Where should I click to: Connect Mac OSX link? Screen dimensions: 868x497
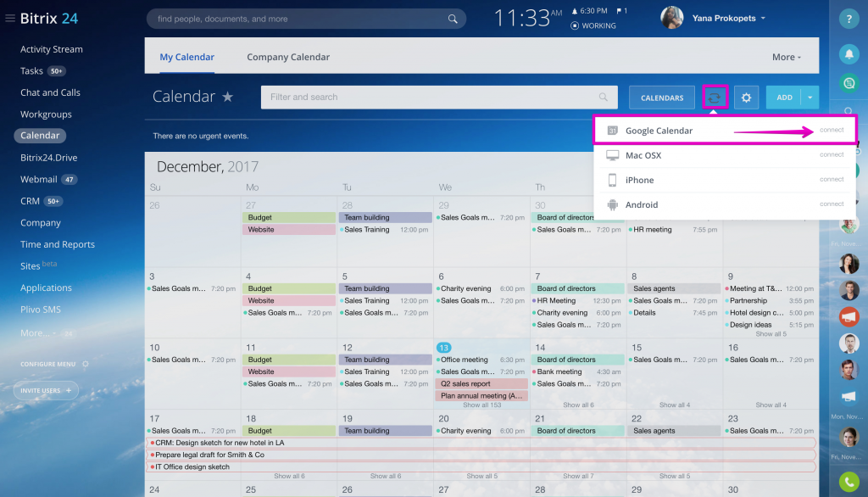(832, 154)
